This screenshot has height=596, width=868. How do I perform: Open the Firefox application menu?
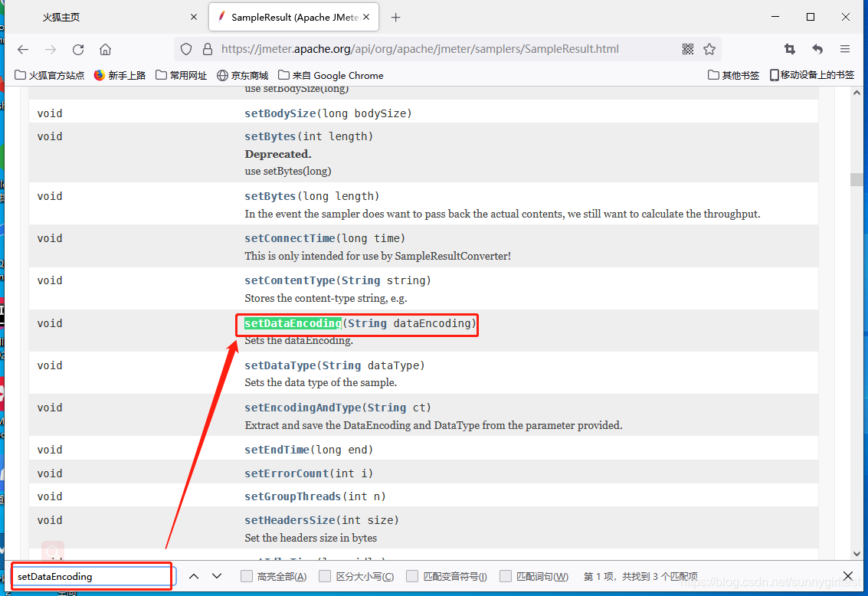pyautogui.click(x=845, y=49)
